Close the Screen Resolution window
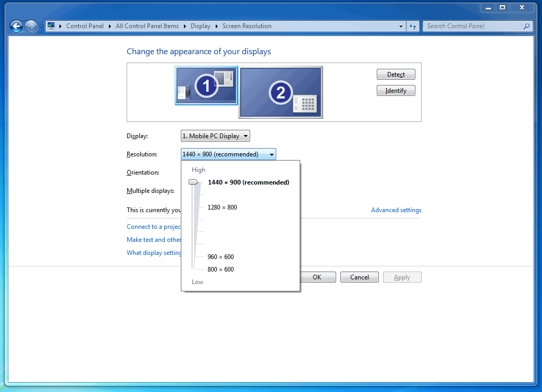This screenshot has width=542, height=392. click(522, 8)
